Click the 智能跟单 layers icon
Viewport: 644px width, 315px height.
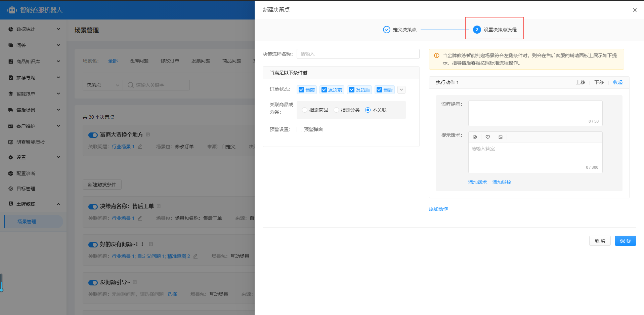tap(11, 94)
